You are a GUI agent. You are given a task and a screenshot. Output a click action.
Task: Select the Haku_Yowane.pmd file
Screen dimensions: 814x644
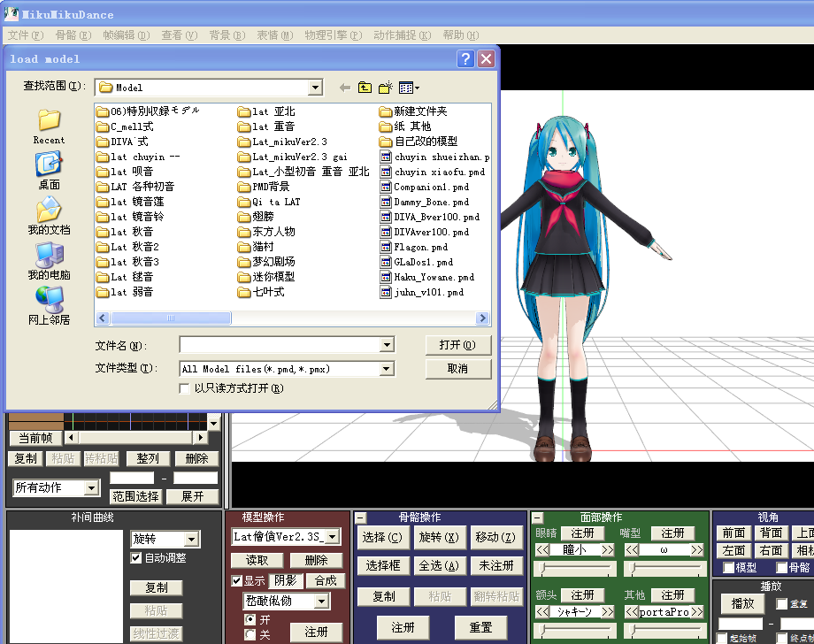(427, 277)
